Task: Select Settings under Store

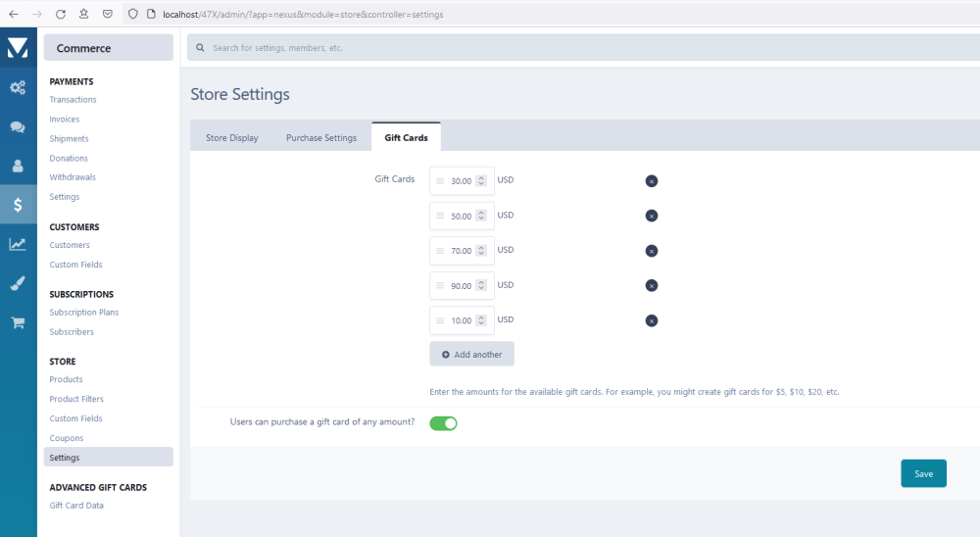Action: point(108,457)
